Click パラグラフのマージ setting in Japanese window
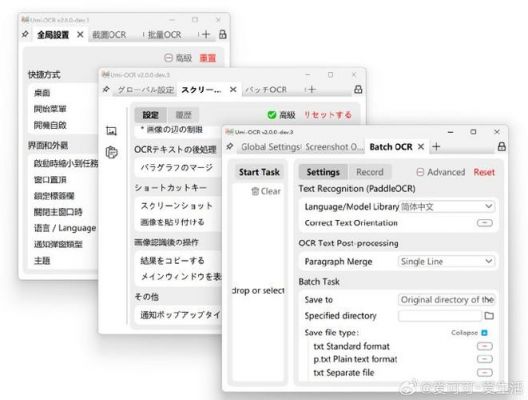Viewport: 528px width, 400px height. [177, 167]
